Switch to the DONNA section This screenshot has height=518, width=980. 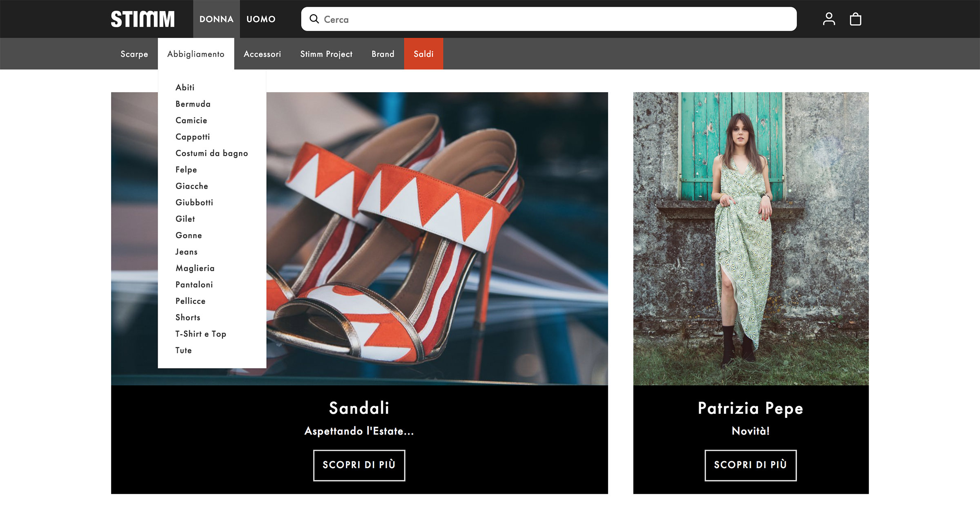[216, 19]
